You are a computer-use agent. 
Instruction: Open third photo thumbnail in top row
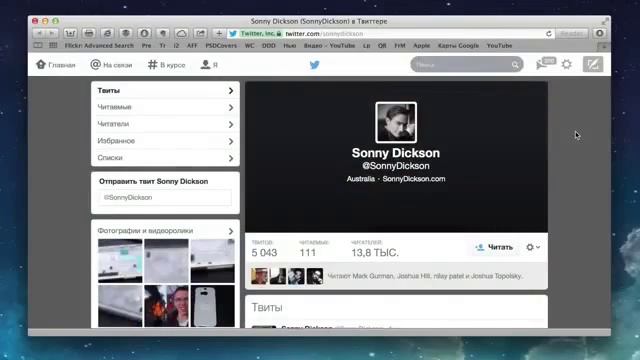tap(213, 261)
